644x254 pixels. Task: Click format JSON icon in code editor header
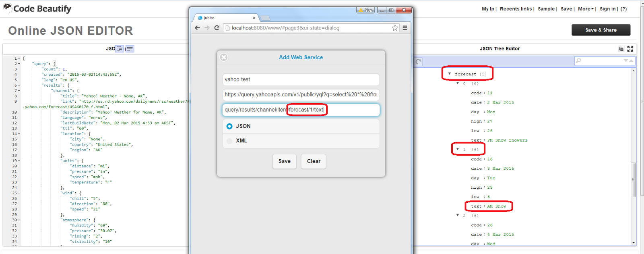(120, 49)
